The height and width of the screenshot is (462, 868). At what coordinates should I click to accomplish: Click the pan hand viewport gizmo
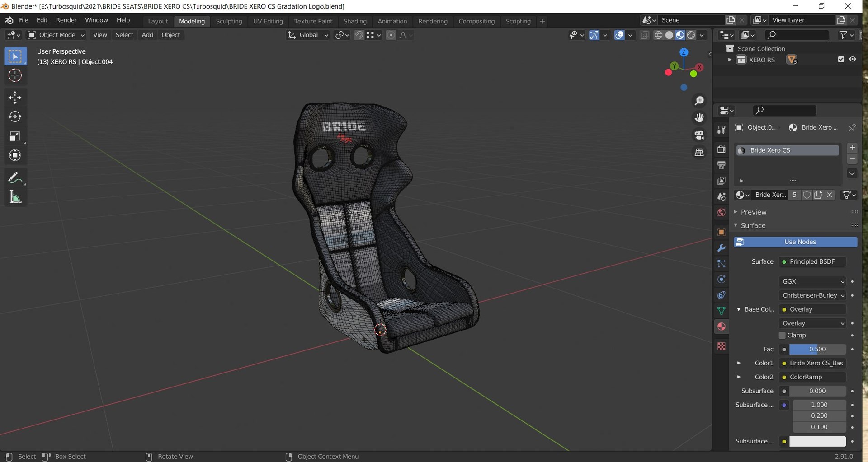(x=699, y=118)
